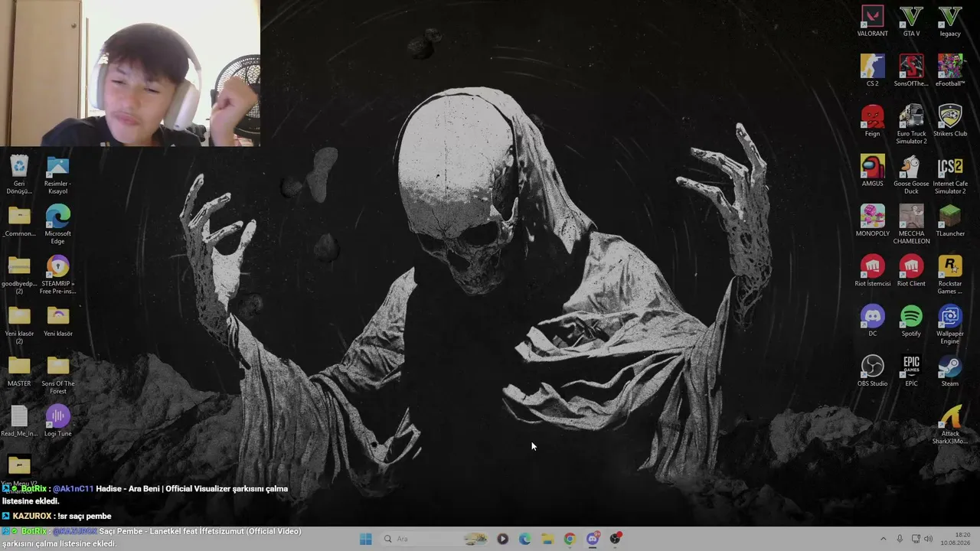Select the Riot İstemcisi shortcut
The image size is (980, 551).
[872, 272]
